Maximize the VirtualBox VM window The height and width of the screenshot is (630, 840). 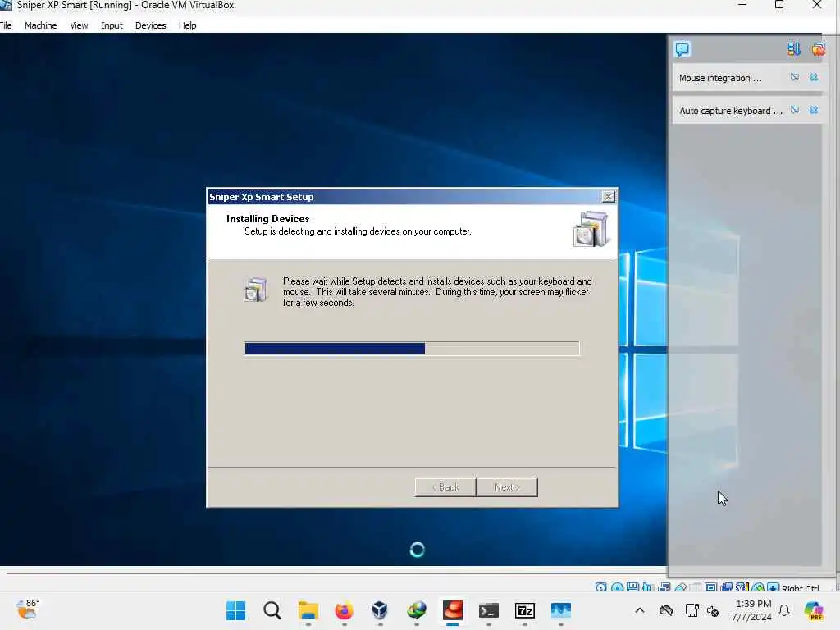(x=779, y=5)
